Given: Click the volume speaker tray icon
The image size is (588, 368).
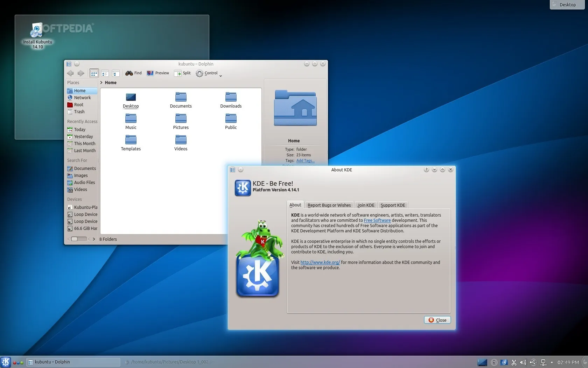Looking at the screenshot, I should (523, 362).
